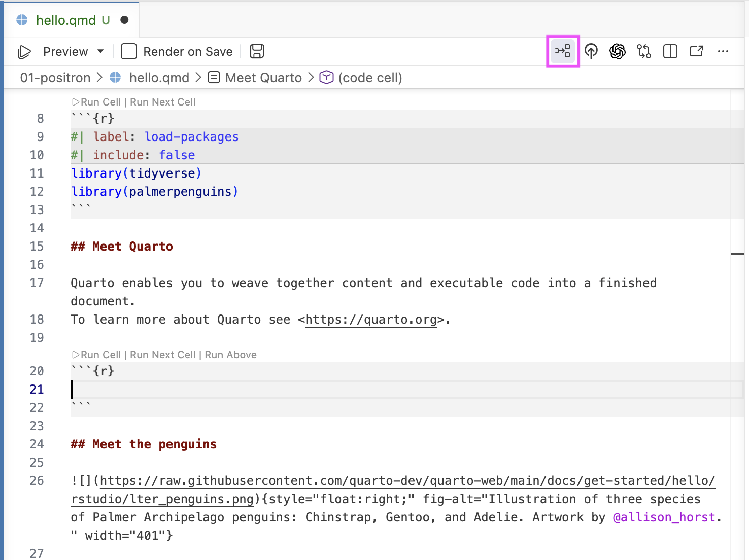Click the open-in-new-window icon
Screen dimensions: 749x560
pos(697,51)
